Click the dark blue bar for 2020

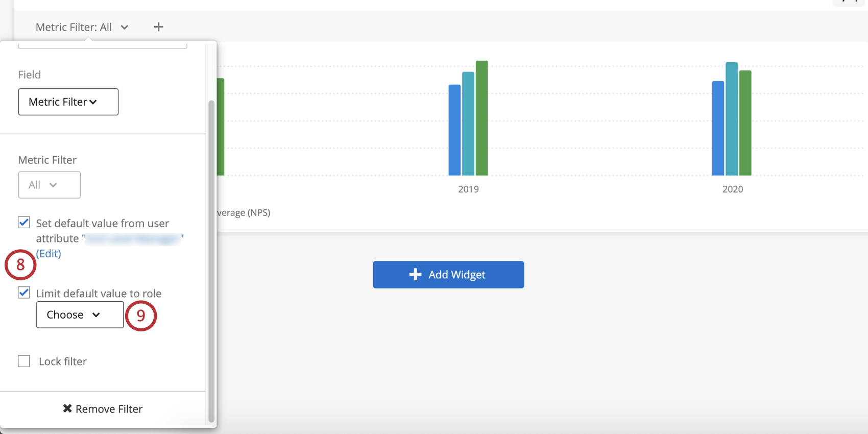point(718,128)
